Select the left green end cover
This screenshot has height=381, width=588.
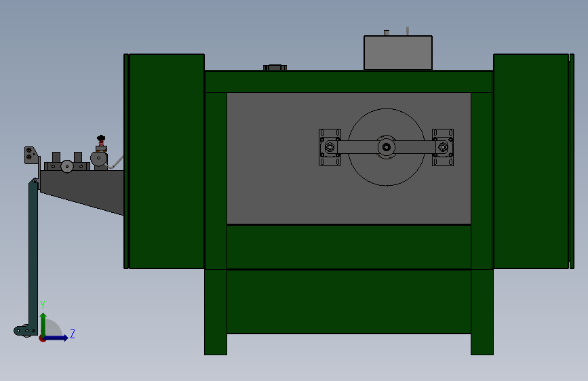point(164,161)
